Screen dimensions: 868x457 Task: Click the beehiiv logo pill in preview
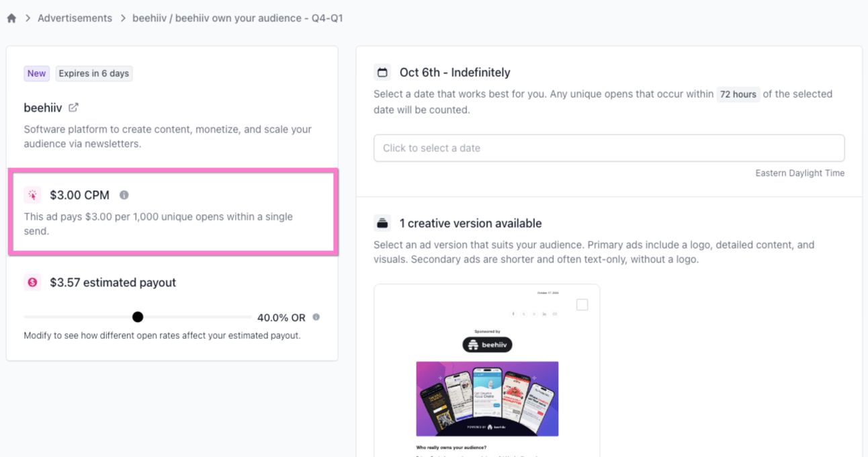coord(487,345)
